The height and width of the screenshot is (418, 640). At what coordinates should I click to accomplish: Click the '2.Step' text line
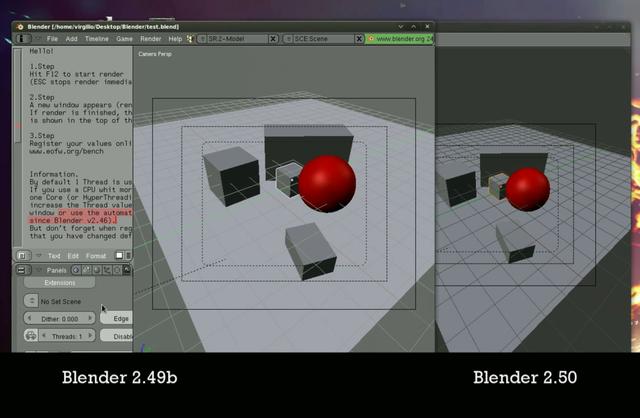coord(42,97)
